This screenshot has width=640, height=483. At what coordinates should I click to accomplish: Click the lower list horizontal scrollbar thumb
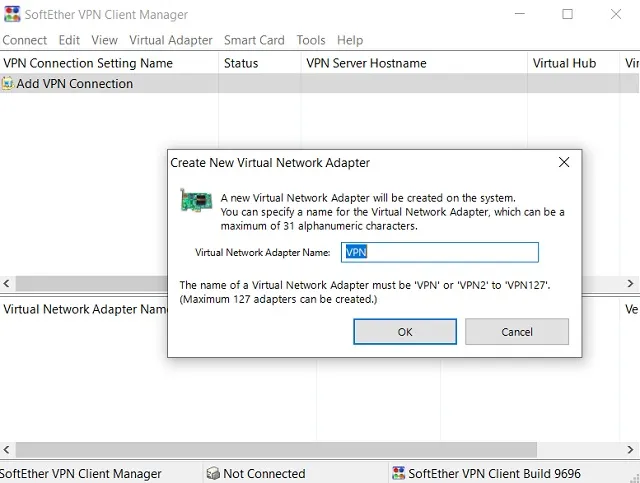coord(276,450)
